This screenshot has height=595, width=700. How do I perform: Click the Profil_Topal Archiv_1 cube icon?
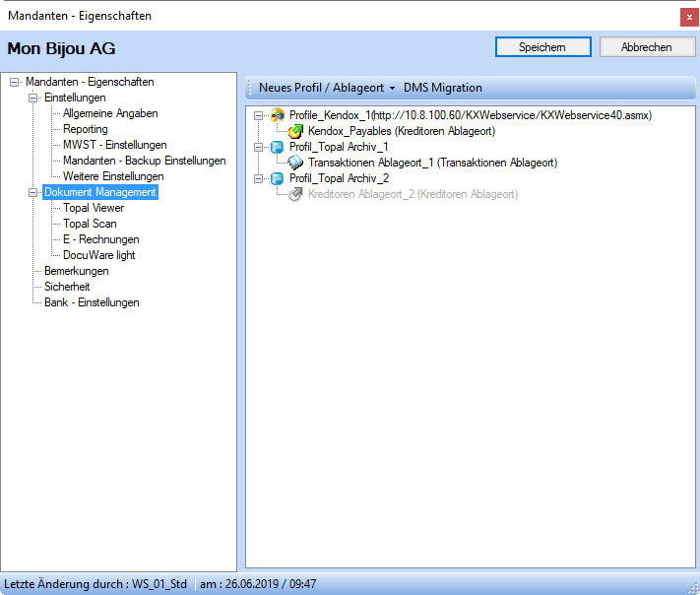pyautogui.click(x=278, y=147)
